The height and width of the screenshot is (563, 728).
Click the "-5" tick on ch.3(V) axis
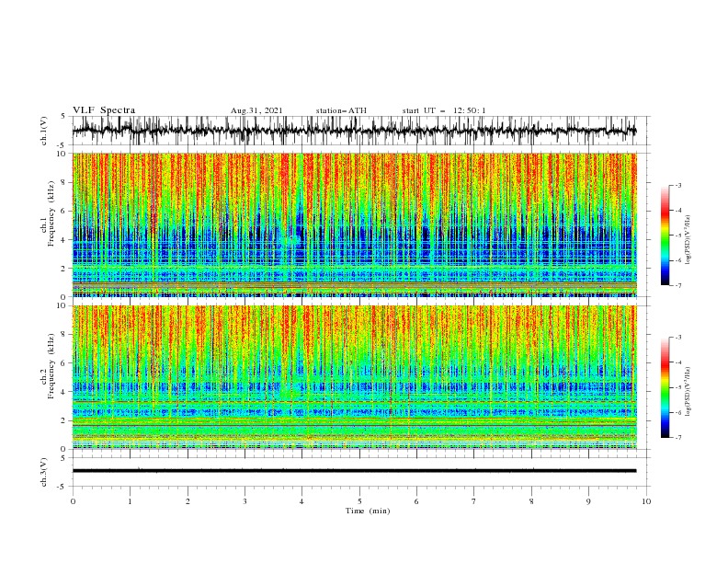point(63,487)
